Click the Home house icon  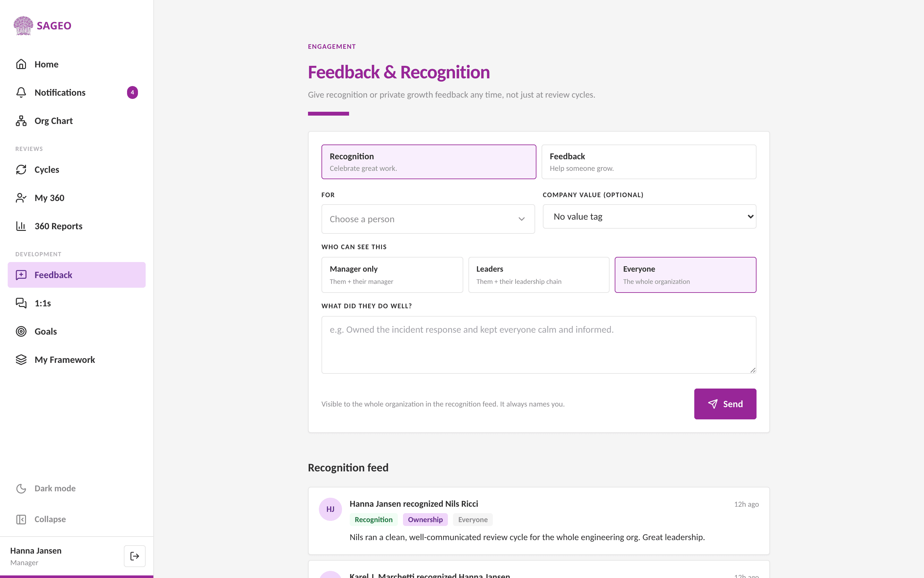[x=21, y=64]
